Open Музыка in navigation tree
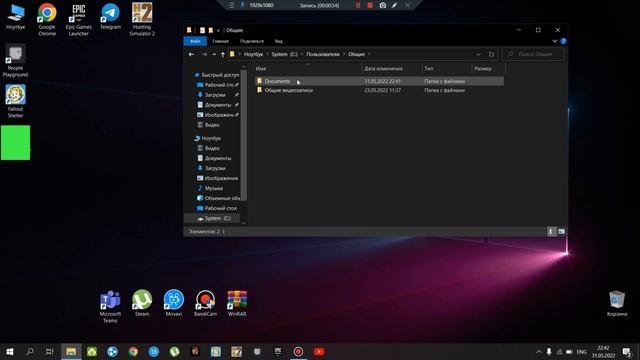This screenshot has width=640, height=360. click(210, 188)
